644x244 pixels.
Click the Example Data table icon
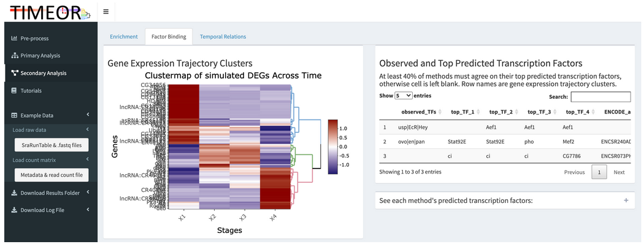tap(14, 115)
